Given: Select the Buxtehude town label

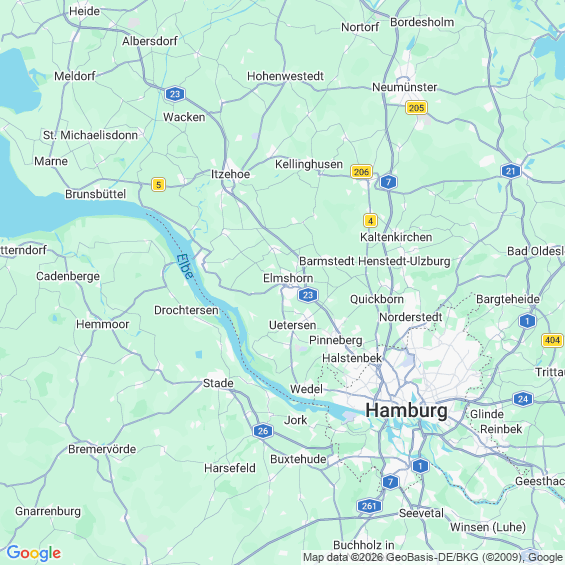Looking at the screenshot, I should 298,459.
